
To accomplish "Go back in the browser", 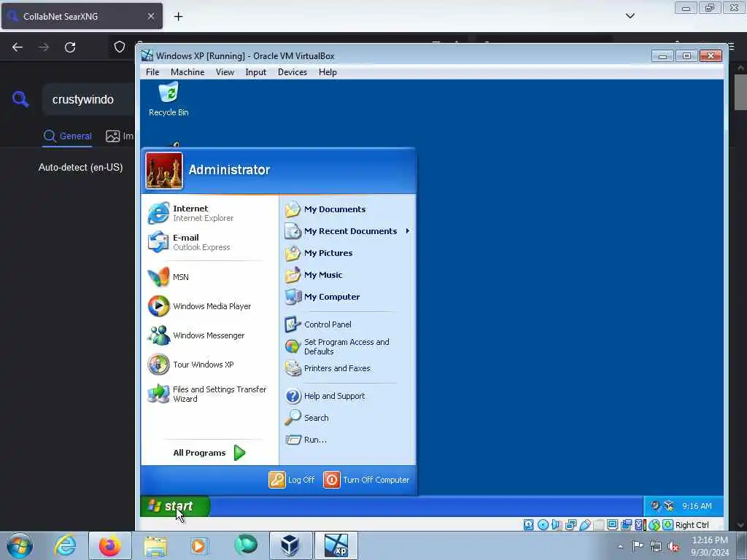I will [18, 47].
